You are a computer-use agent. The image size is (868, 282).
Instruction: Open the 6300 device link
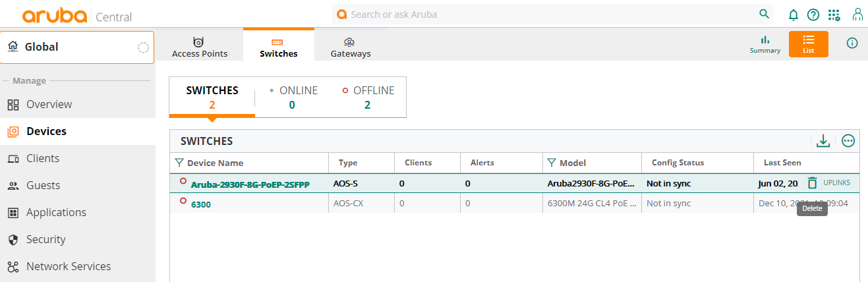pyautogui.click(x=201, y=205)
